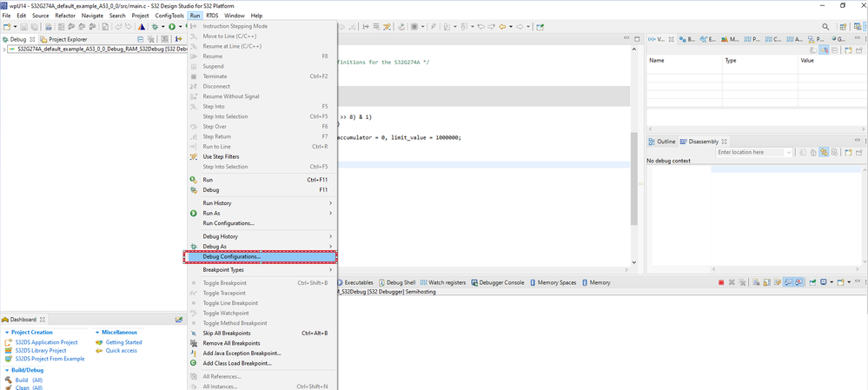868x390 pixels.
Task: Open the S32DS Library Project link
Action: click(41, 350)
